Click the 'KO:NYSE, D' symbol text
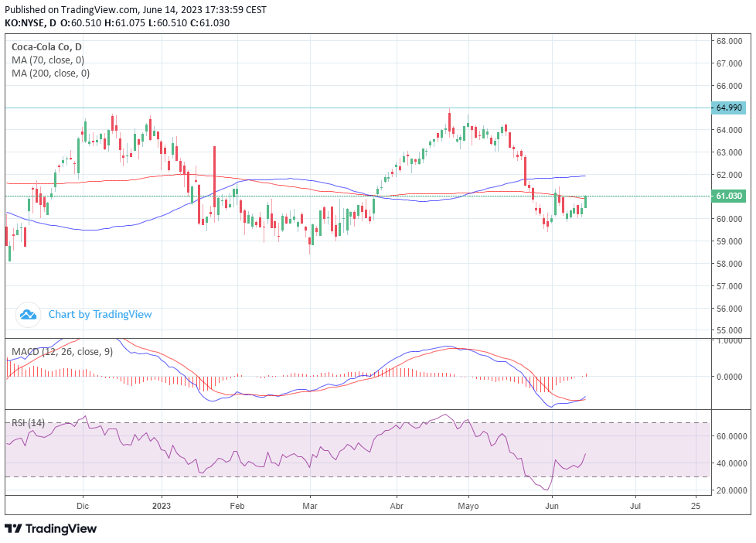Image resolution: width=756 pixels, height=543 pixels. tap(30, 22)
